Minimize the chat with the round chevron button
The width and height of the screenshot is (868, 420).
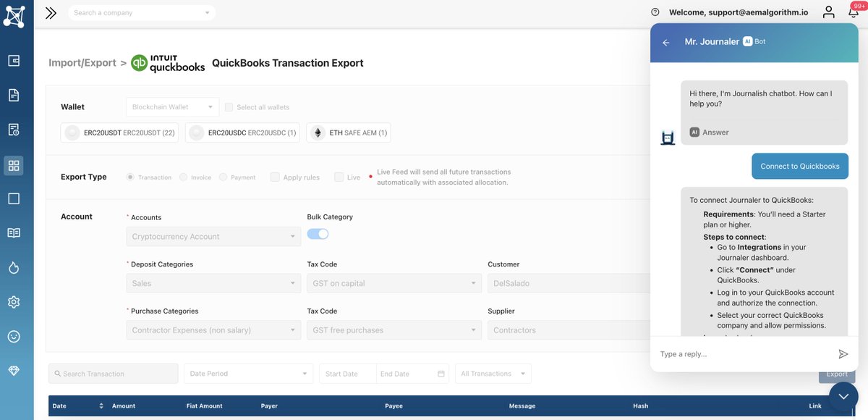(x=843, y=396)
